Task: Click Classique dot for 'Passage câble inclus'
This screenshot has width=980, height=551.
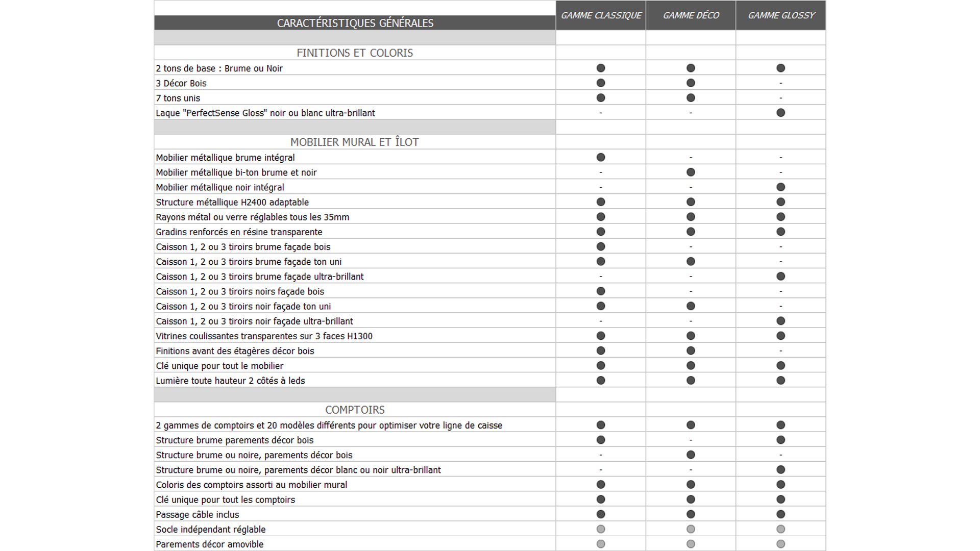Action: (x=601, y=514)
